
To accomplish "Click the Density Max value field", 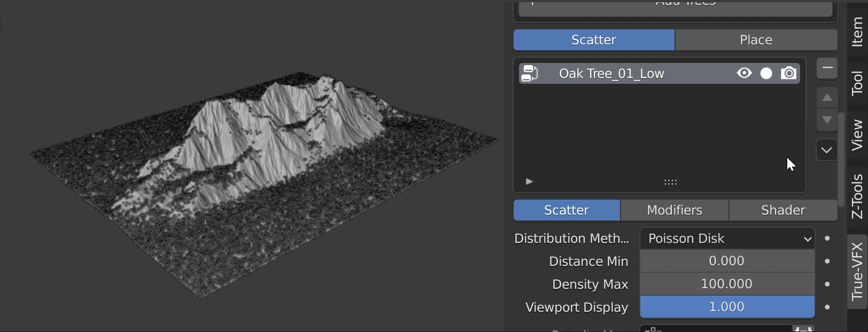I will pos(727,284).
